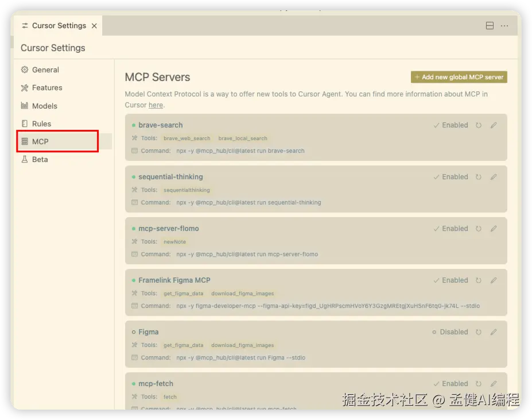
Task: Click the Rules book icon in sidebar
Action: click(25, 124)
